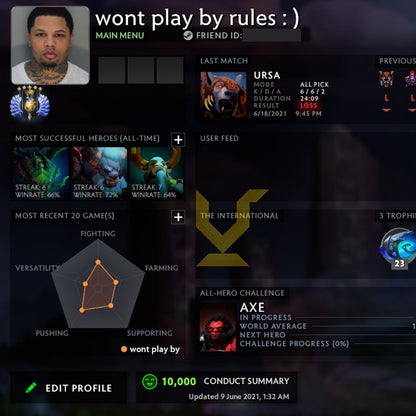Select the first hero card with streak 6
Image resolution: width=416 pixels, height=416 pixels.
pos(41,173)
